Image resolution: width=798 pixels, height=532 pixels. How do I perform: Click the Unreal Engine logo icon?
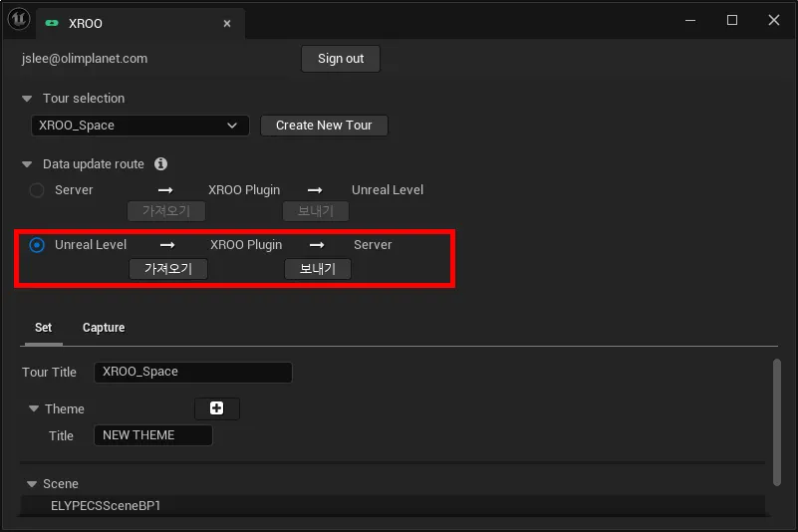19,19
